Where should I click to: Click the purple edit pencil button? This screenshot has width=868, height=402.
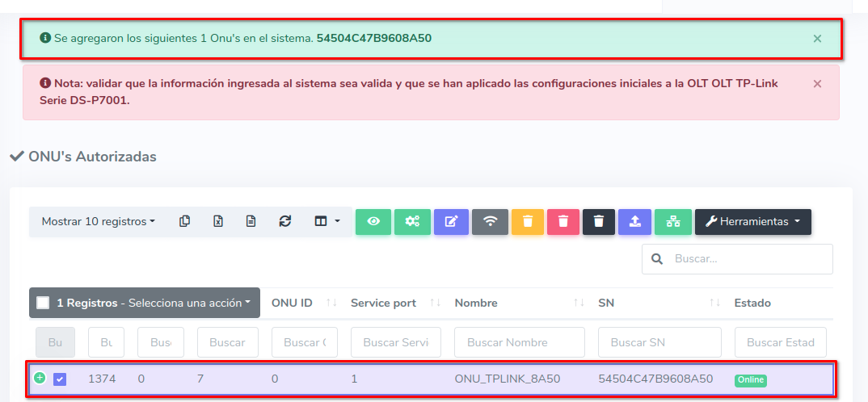pyautogui.click(x=451, y=221)
